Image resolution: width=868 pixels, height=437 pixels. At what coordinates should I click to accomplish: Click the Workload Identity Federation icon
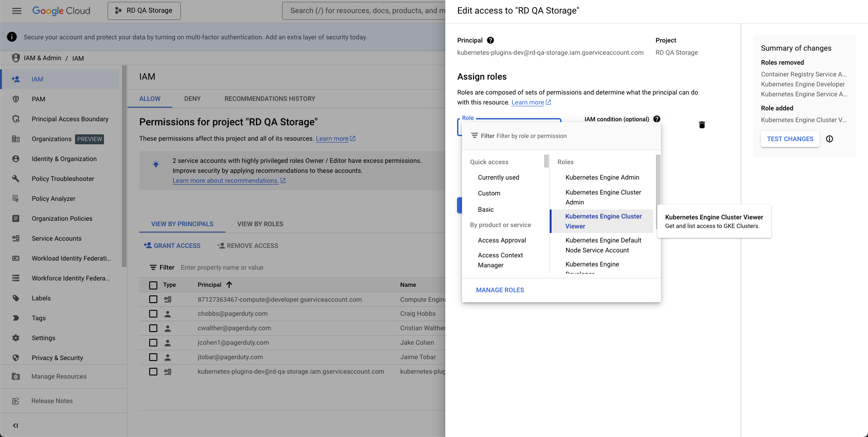[16, 258]
